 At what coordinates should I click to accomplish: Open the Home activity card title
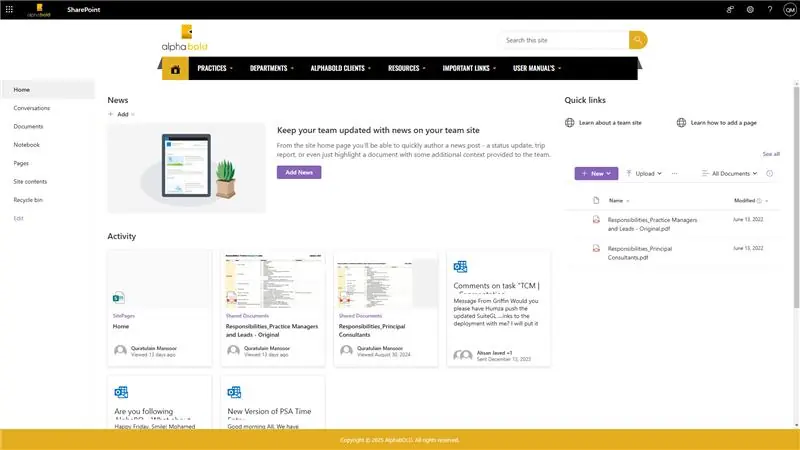pyautogui.click(x=121, y=326)
